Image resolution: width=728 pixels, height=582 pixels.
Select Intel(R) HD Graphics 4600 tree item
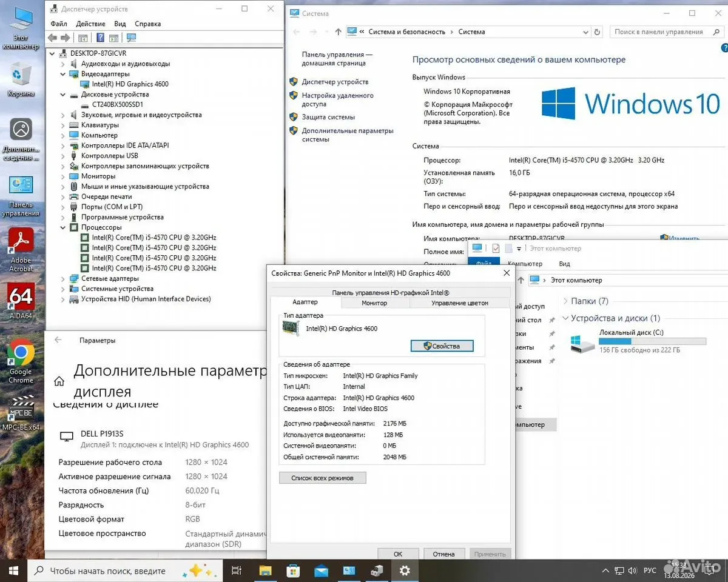pyautogui.click(x=130, y=84)
